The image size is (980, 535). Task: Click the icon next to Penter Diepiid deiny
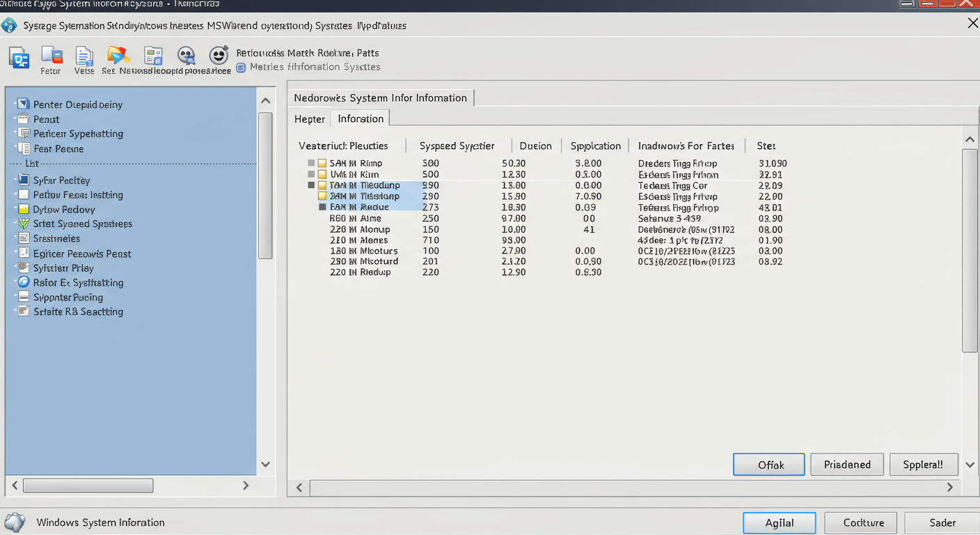23,104
